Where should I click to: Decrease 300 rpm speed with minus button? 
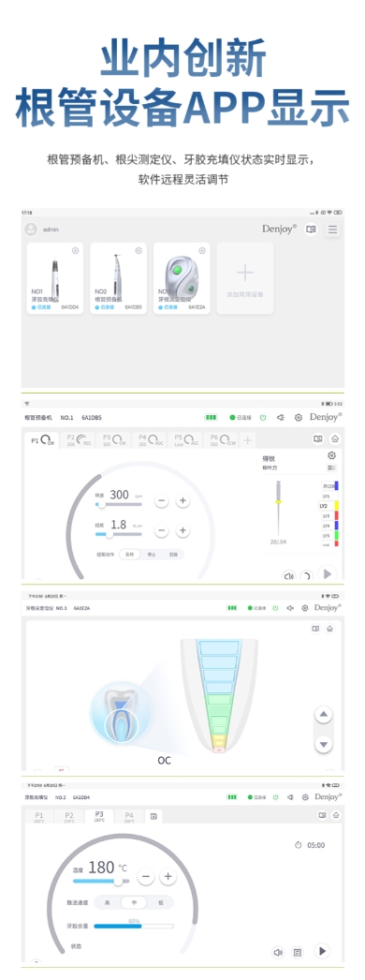(162, 500)
